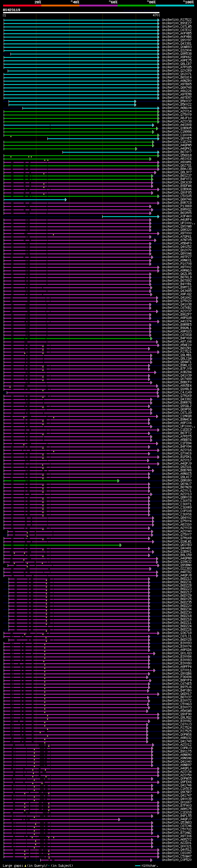197x868 pixels.
Task: Click hit label UniRef100_A9TB65
Action: point(177,84)
